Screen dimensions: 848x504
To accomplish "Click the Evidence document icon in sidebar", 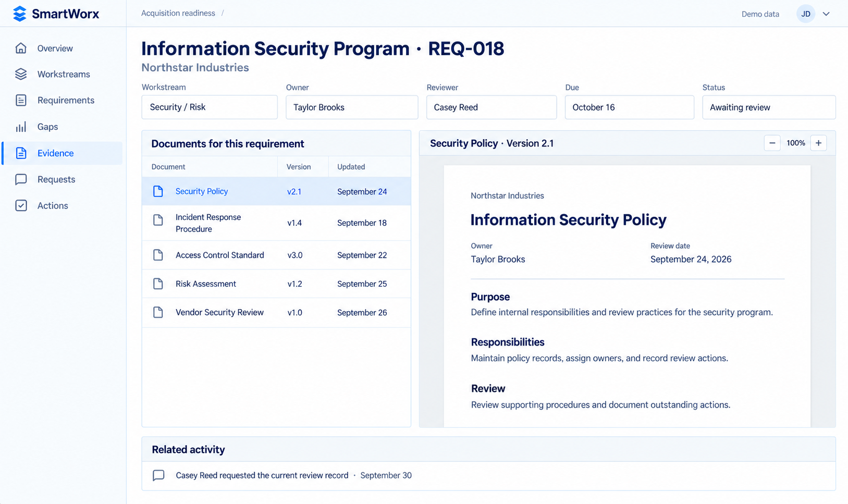I will pos(21,153).
